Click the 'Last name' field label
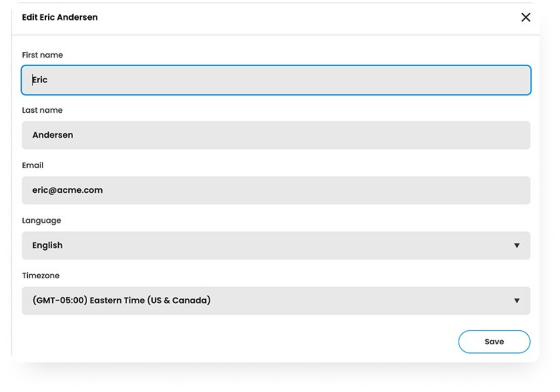 tap(42, 110)
